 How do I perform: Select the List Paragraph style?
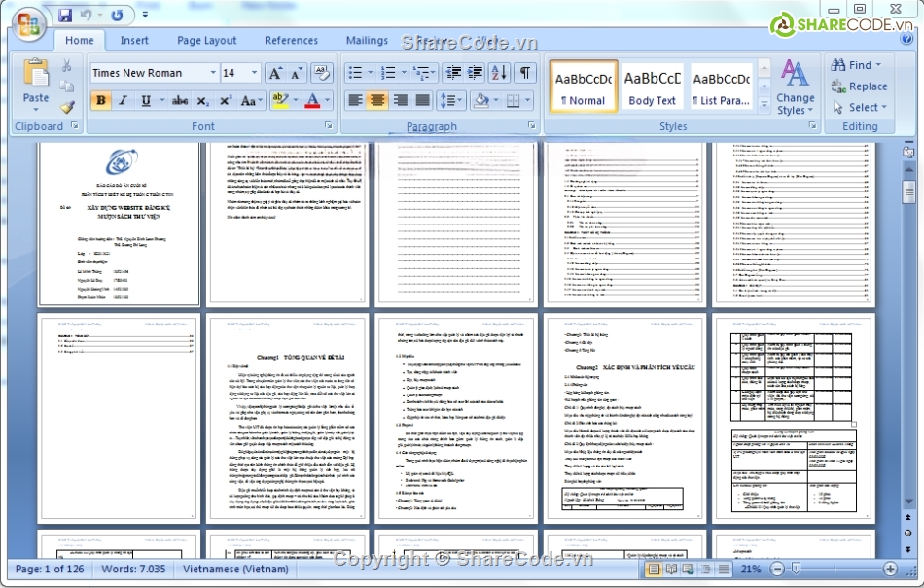722,86
